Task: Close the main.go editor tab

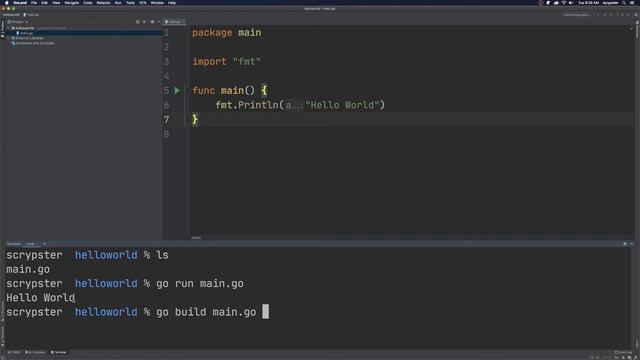Action: (x=183, y=22)
